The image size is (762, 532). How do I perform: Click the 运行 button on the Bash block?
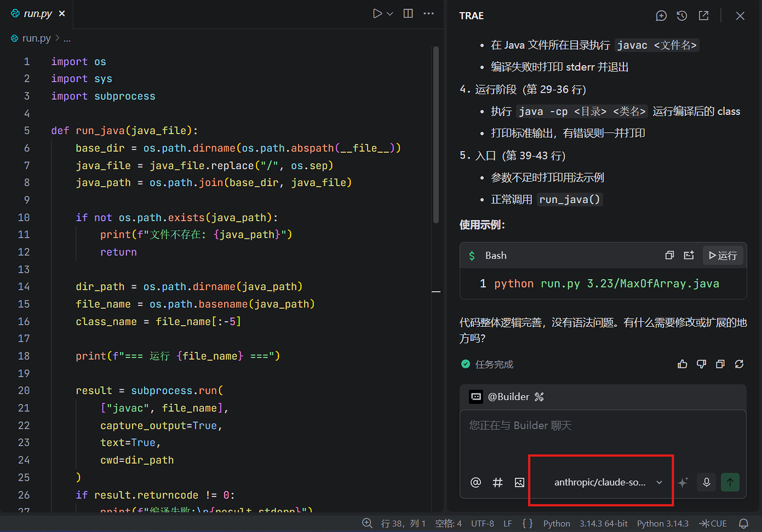723,256
